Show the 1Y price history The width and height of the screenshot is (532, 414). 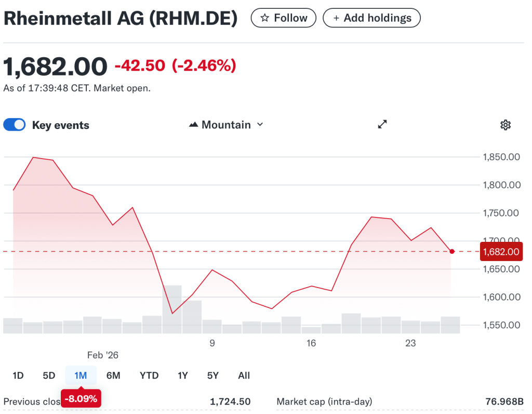click(x=182, y=376)
